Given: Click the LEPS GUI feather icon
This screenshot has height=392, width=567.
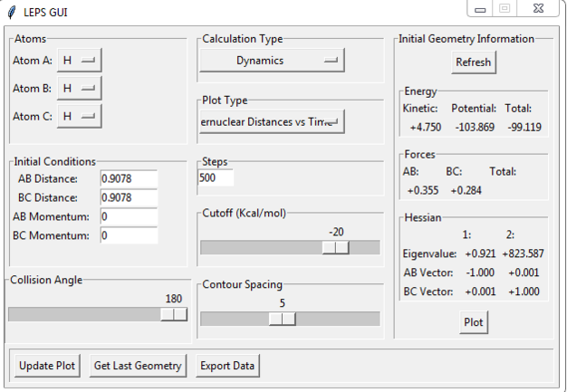Looking at the screenshot, I should [11, 12].
